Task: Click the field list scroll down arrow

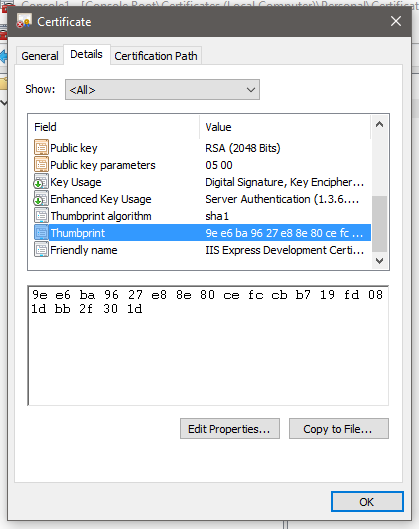Action: tap(380, 261)
